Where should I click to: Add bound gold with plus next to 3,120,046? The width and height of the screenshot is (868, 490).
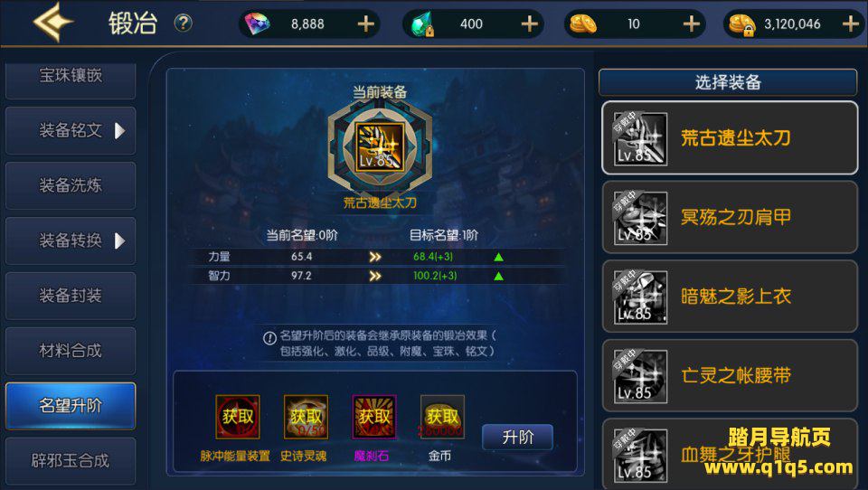pyautogui.click(x=850, y=24)
